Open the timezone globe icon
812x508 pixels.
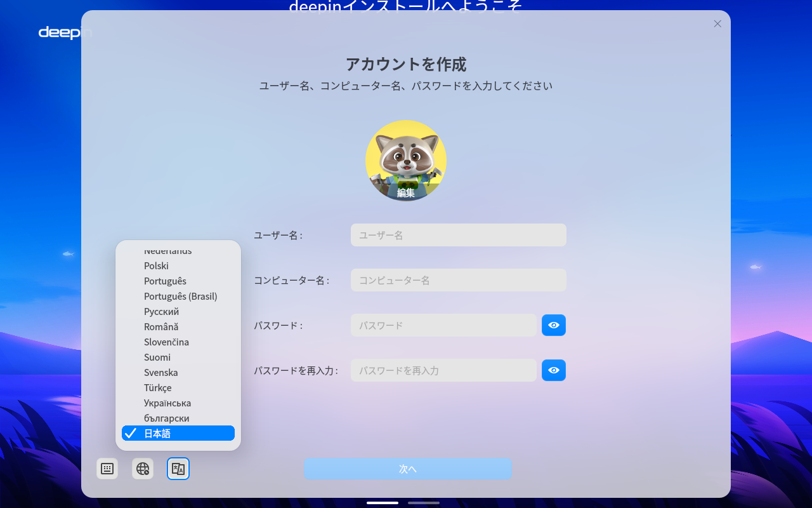pyautogui.click(x=143, y=469)
